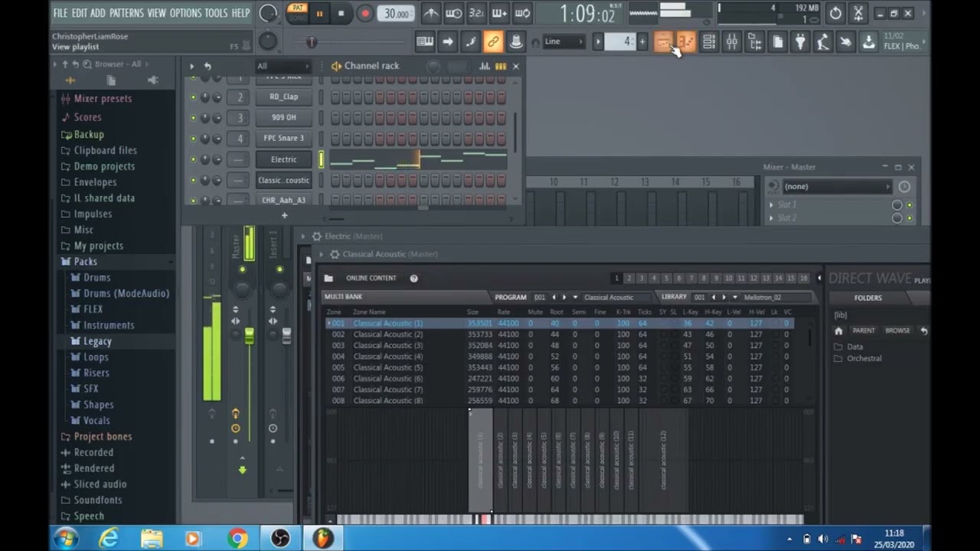Toggle the step editing arrow icon
The image size is (980, 551).
[x=448, y=42]
